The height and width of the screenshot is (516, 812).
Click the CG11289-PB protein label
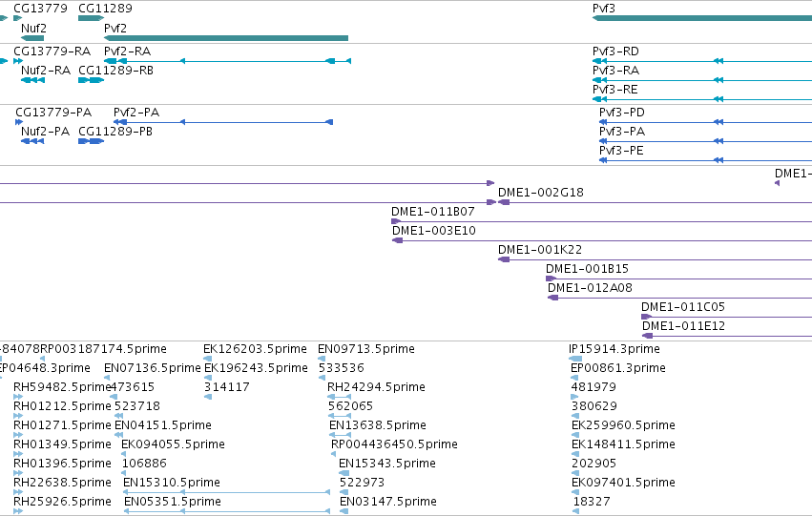coord(115,132)
